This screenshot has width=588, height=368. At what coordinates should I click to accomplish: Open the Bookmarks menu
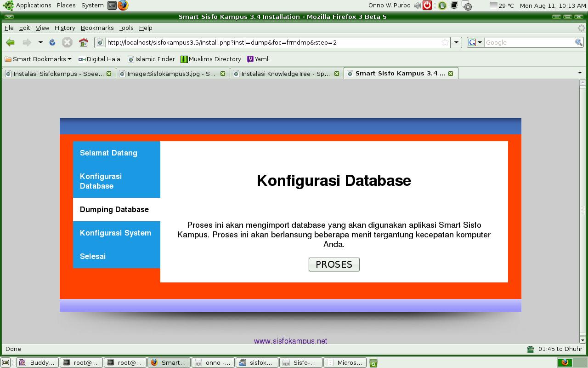(x=97, y=28)
